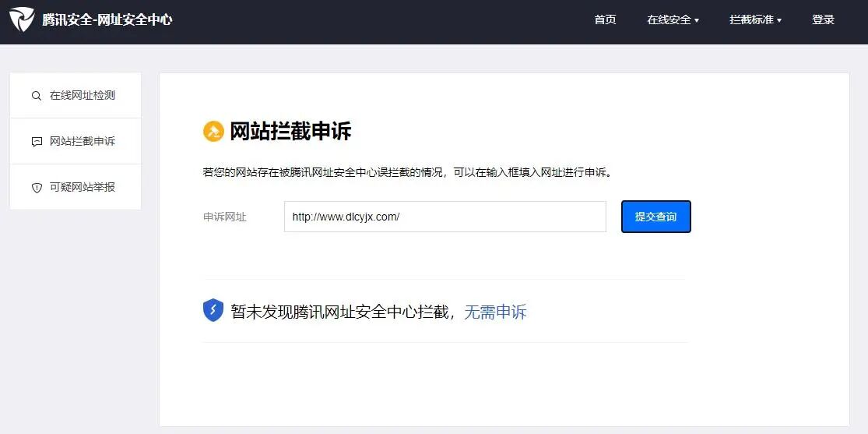Click the orange gavel icon next to heading
The width and height of the screenshot is (868, 434).
[213, 132]
